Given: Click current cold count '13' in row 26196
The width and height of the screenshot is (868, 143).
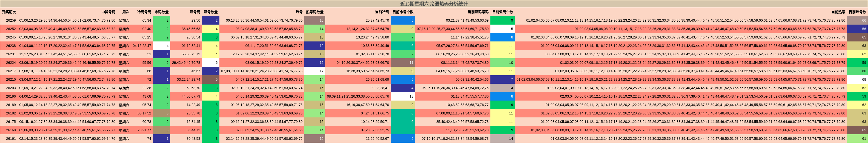Looking at the screenshot, I should tap(403, 96).
